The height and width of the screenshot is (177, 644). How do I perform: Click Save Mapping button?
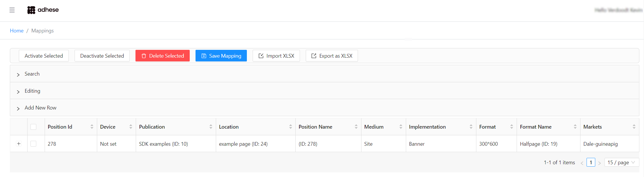point(221,56)
